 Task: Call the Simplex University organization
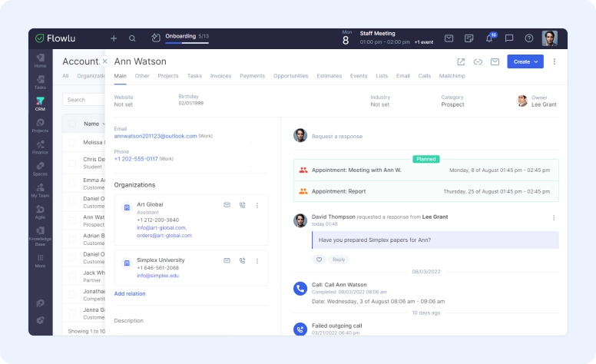(242, 260)
